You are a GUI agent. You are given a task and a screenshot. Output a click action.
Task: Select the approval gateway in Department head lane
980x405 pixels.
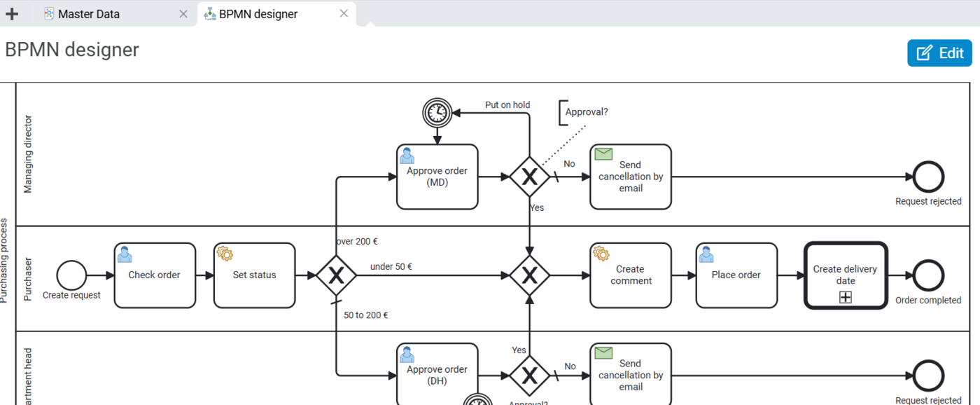pos(530,375)
